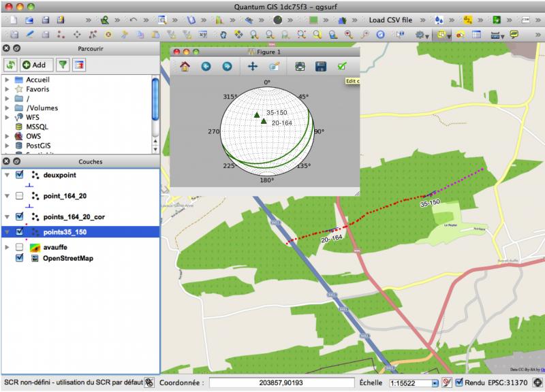Click the filter funnel icon in Parcourir panel
This screenshot has width=545, height=392.
tap(63, 65)
